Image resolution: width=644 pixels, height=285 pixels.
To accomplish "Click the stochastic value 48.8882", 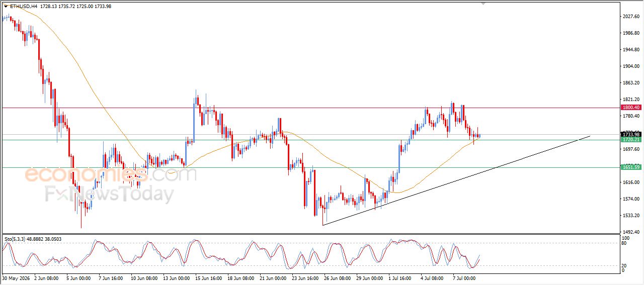I will (x=36, y=239).
